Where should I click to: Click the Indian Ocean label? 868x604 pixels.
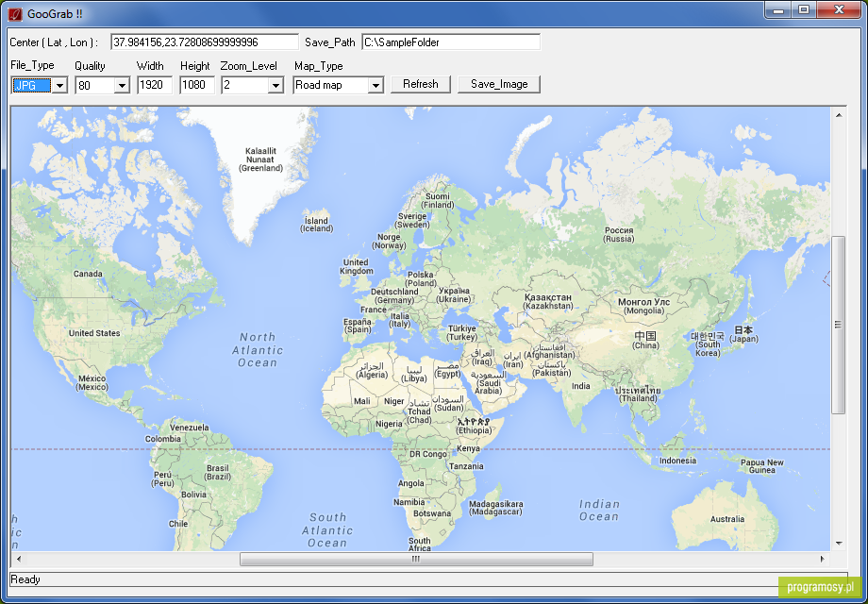tap(598, 511)
